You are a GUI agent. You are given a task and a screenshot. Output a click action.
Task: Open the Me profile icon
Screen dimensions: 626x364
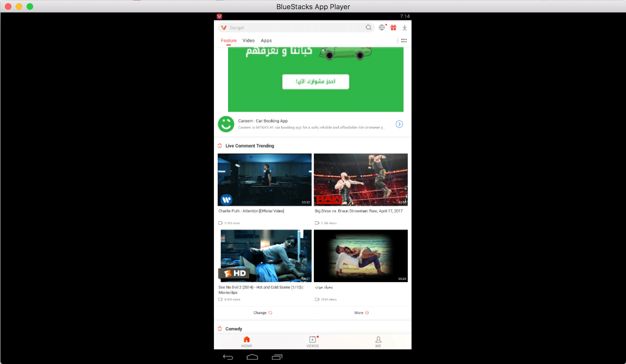point(378,341)
